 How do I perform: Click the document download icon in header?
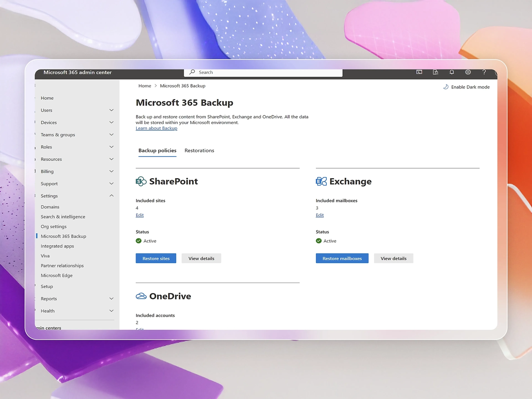435,72
